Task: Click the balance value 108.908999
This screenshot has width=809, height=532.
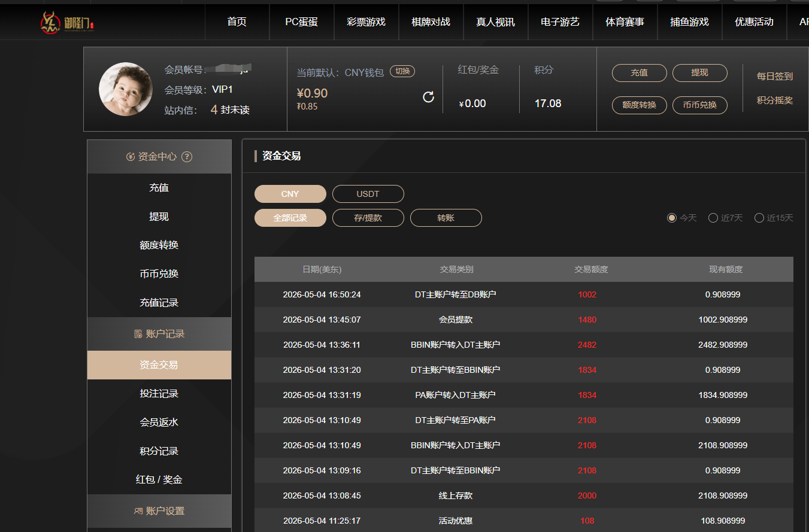Action: [723, 521]
